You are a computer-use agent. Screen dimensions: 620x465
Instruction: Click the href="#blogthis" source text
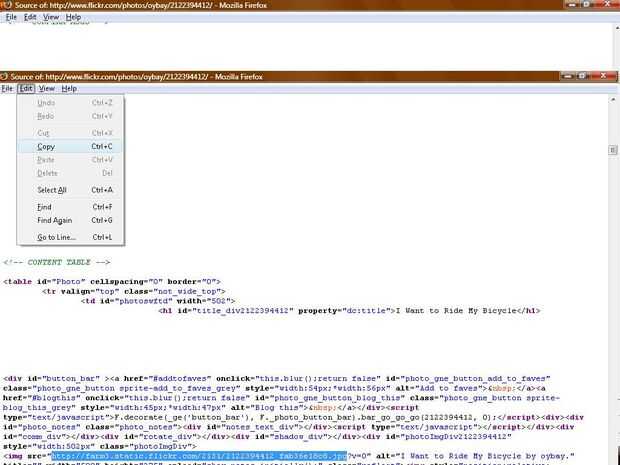click(x=42, y=398)
